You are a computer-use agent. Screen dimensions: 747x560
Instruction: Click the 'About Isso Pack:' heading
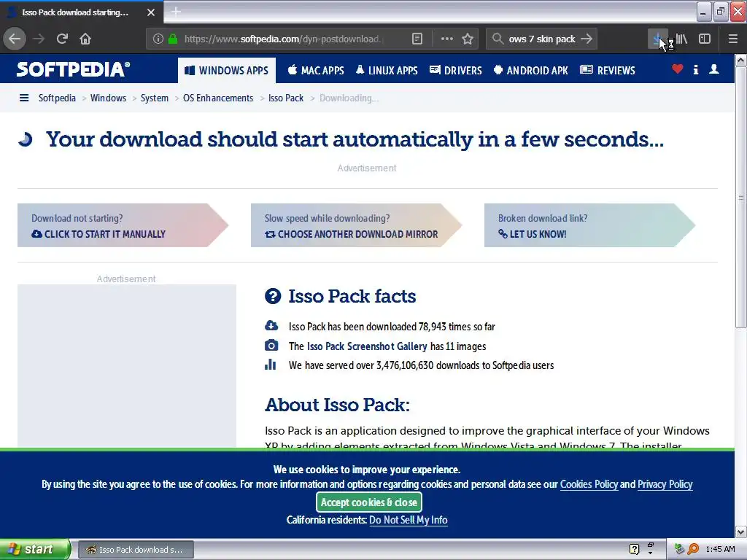(337, 405)
